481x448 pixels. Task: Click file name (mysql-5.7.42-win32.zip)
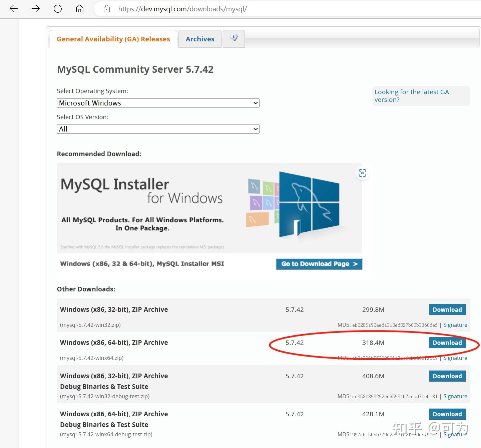coord(90,325)
